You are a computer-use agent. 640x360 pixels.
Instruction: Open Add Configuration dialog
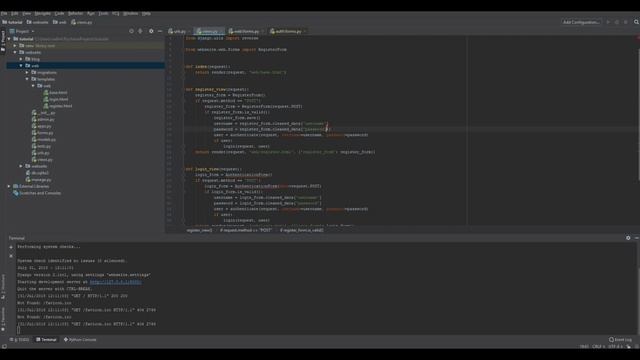581,22
